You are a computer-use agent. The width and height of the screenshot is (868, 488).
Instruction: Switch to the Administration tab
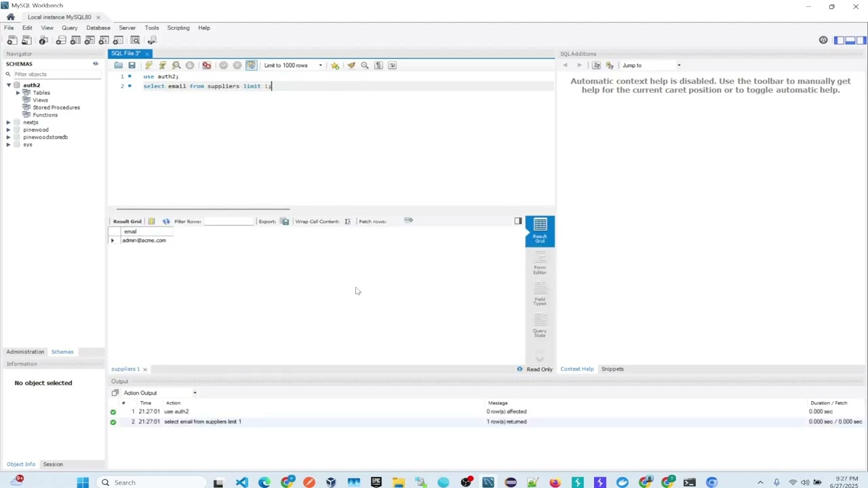(25, 352)
